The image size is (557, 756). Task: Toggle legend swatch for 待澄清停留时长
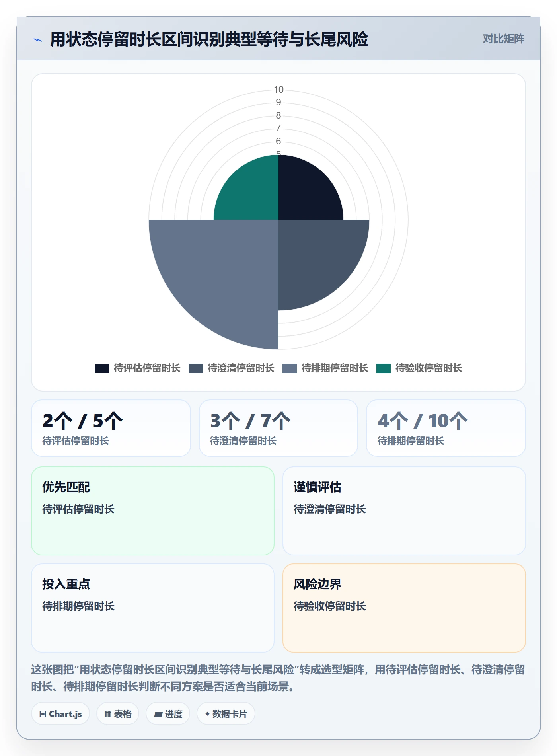(x=196, y=368)
